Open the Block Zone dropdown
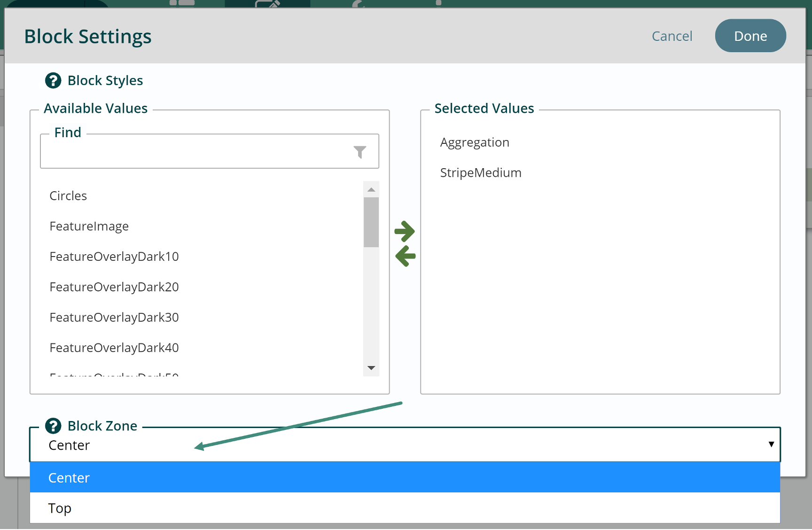This screenshot has width=812, height=530. [405, 444]
